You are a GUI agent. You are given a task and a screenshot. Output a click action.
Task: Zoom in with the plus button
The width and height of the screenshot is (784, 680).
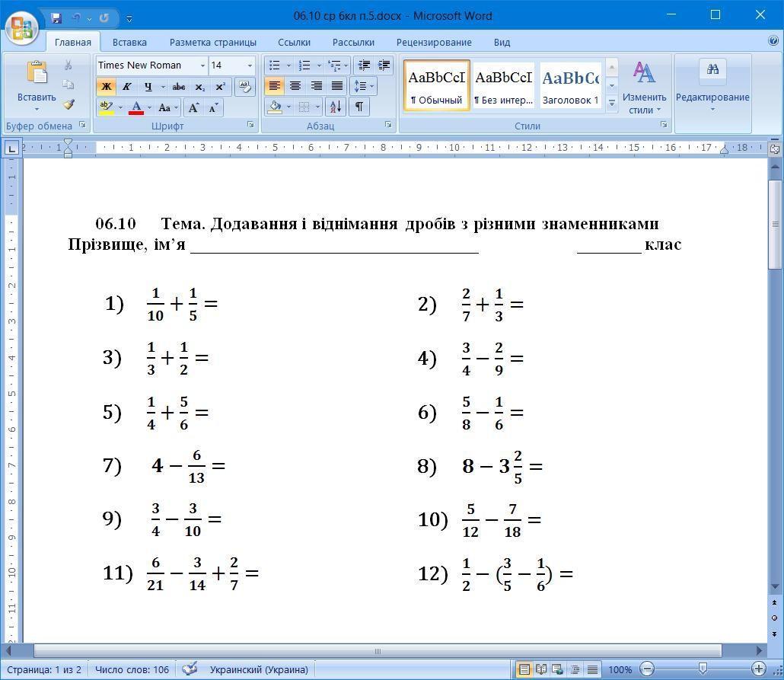point(758,669)
